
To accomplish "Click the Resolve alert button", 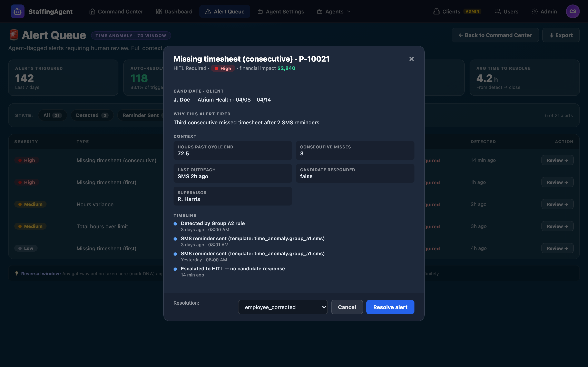I will (x=390, y=307).
